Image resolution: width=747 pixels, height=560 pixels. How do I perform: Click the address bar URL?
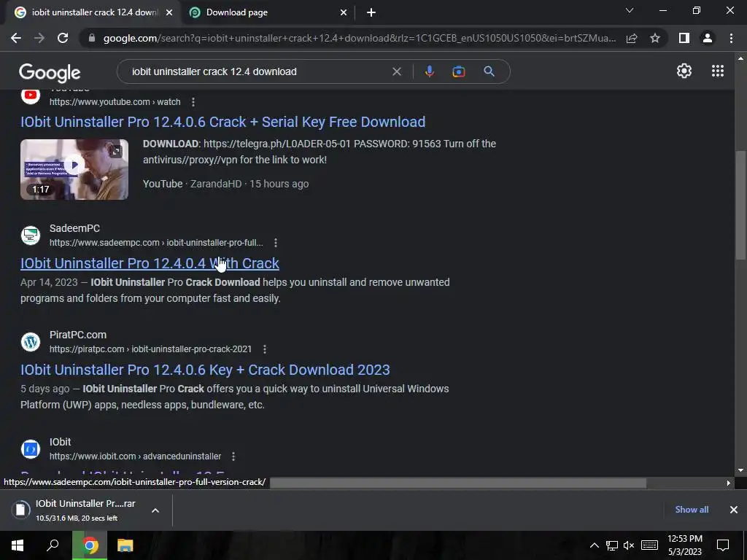pos(359,38)
